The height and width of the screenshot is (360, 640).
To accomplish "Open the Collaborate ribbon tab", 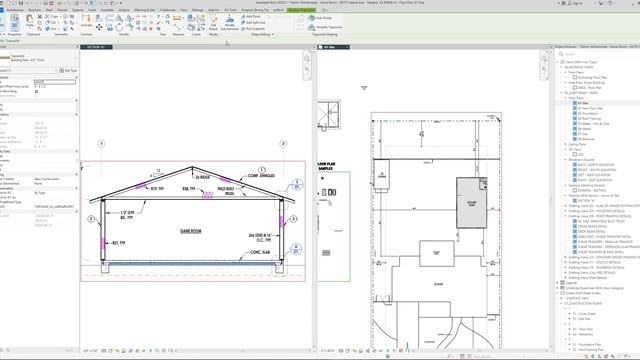I will [x=168, y=10].
